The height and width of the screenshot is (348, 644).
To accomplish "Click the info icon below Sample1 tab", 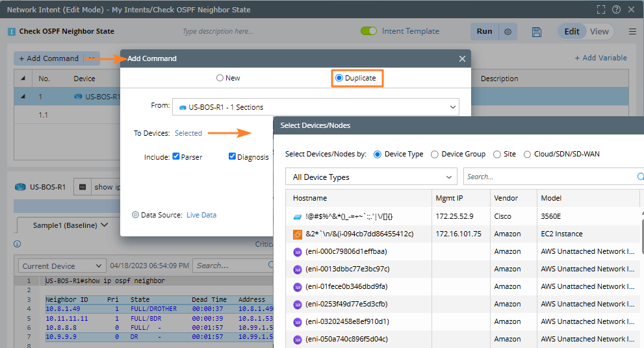I will coord(18,244).
